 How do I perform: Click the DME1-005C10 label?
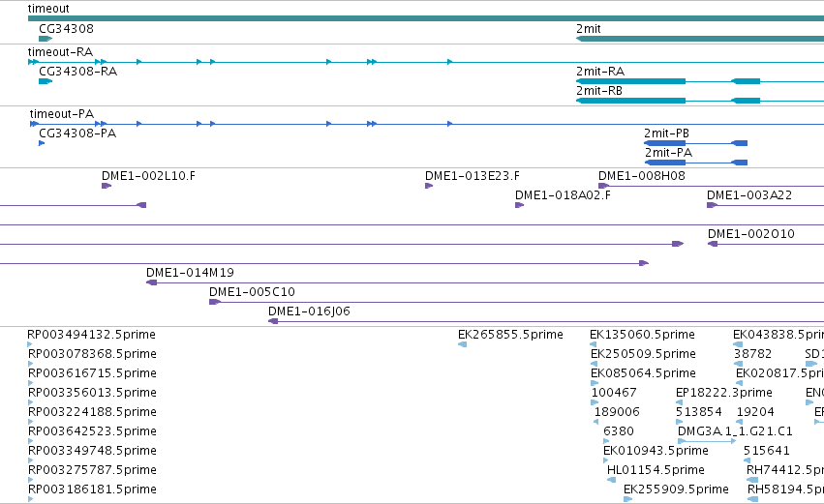click(252, 292)
